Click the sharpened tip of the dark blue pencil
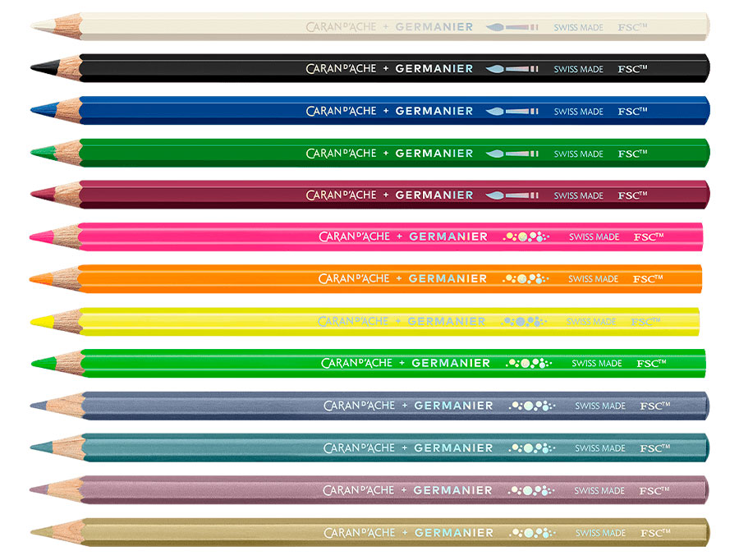Viewport: 739px width, 560px height. 44,110
